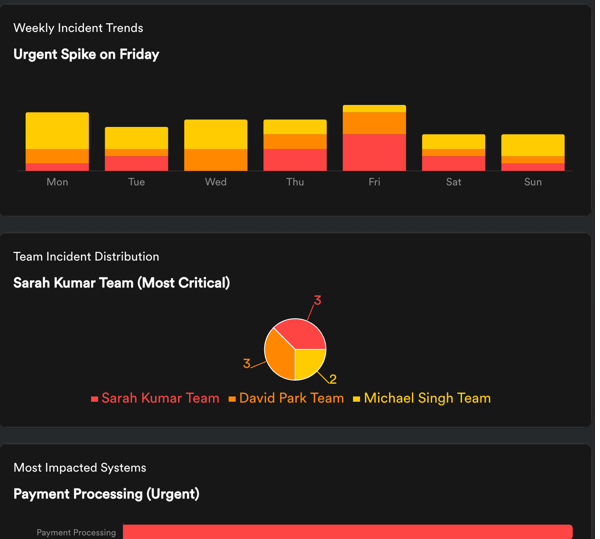This screenshot has height=539, width=600.
Task: Toggle the David Park Team legend label
Action: pos(291,398)
